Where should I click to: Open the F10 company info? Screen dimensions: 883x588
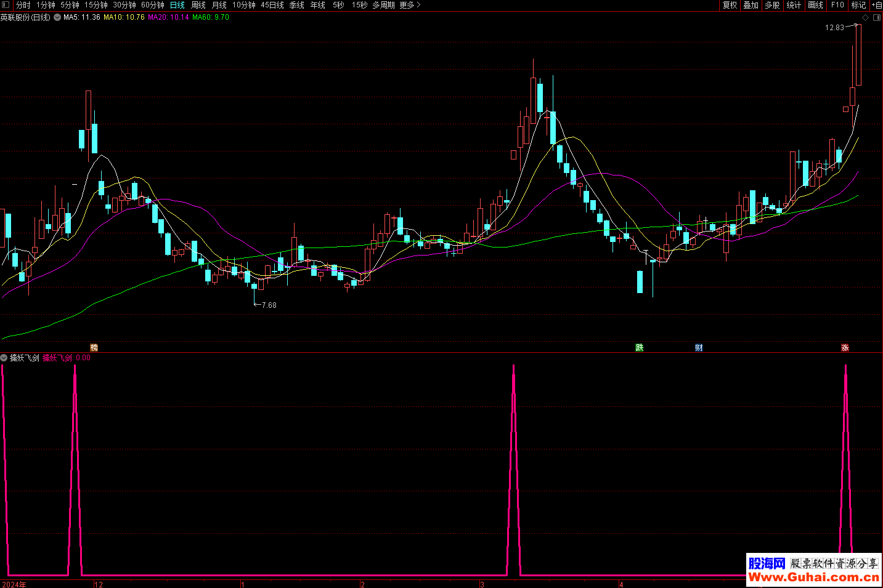pos(837,5)
